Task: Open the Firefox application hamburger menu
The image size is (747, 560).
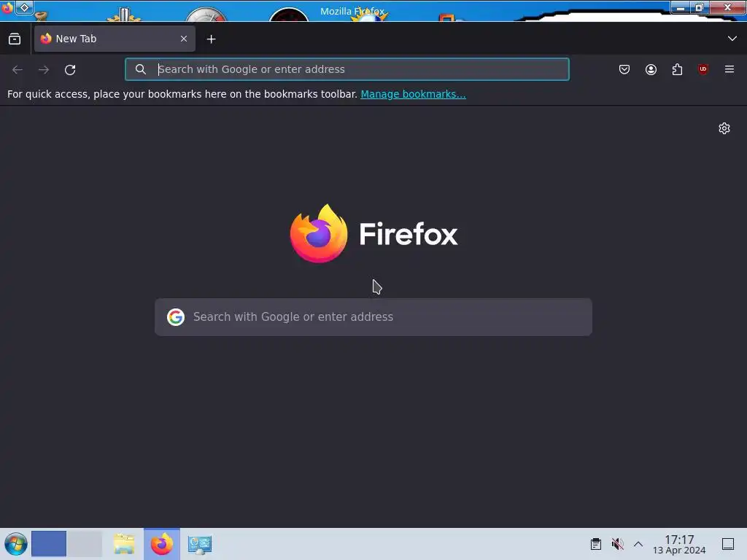Action: point(729,69)
